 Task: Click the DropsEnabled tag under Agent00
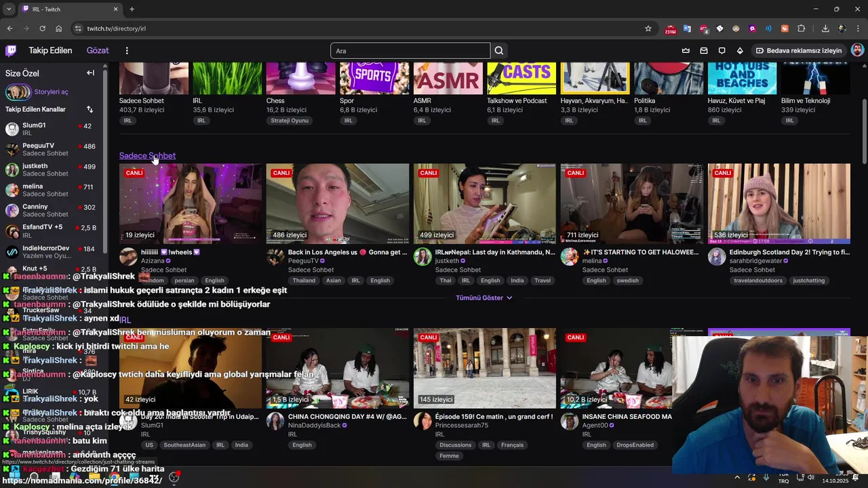pos(635,445)
